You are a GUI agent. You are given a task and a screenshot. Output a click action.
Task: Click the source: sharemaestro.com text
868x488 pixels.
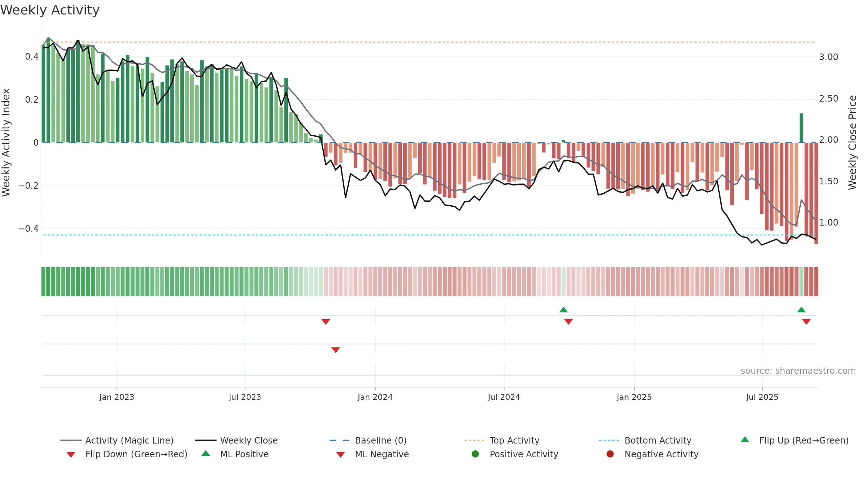pos(798,371)
